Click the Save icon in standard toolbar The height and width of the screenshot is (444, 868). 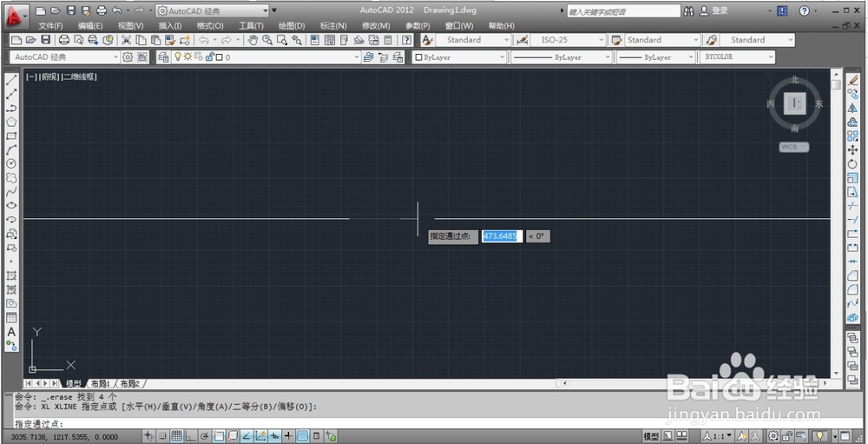coord(46,40)
